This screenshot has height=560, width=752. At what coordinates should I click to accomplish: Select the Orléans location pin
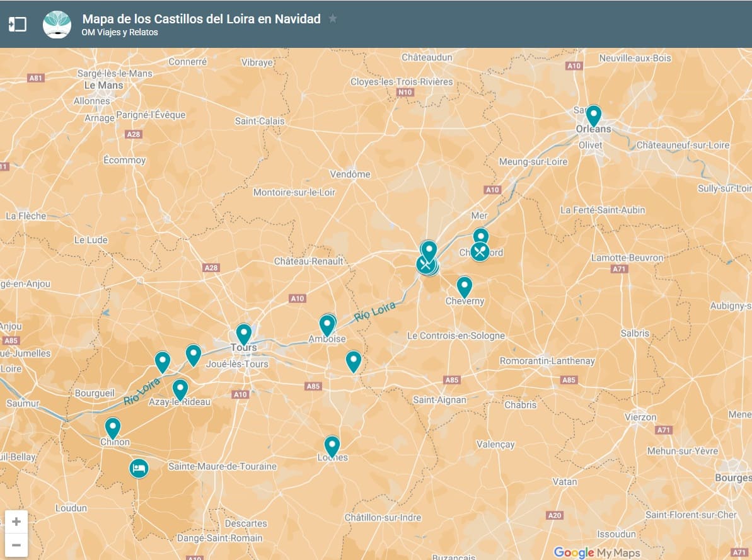coord(594,116)
